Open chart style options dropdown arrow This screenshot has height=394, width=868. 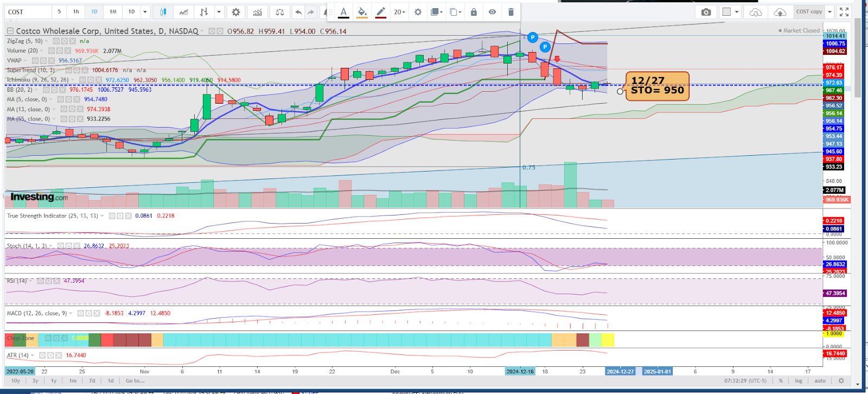tap(219, 11)
